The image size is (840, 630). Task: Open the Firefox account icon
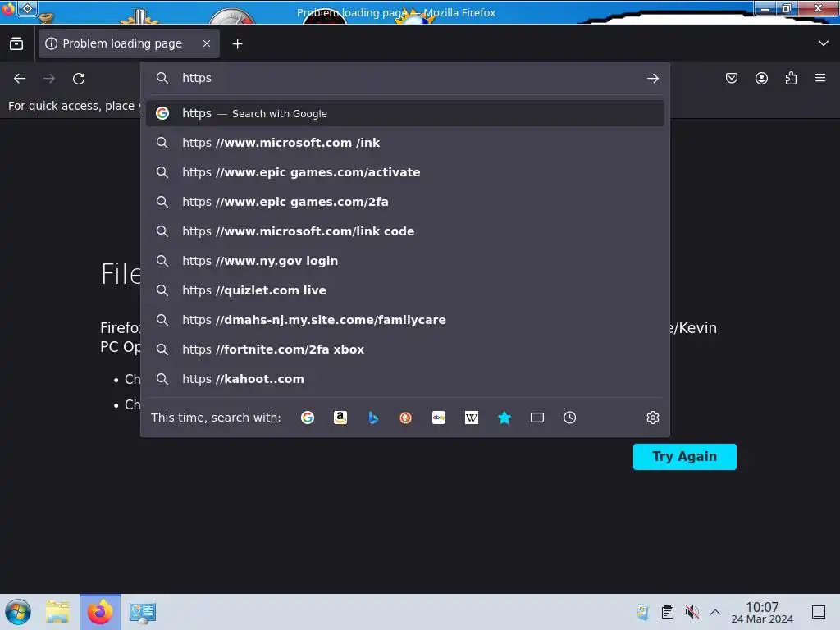pos(761,78)
